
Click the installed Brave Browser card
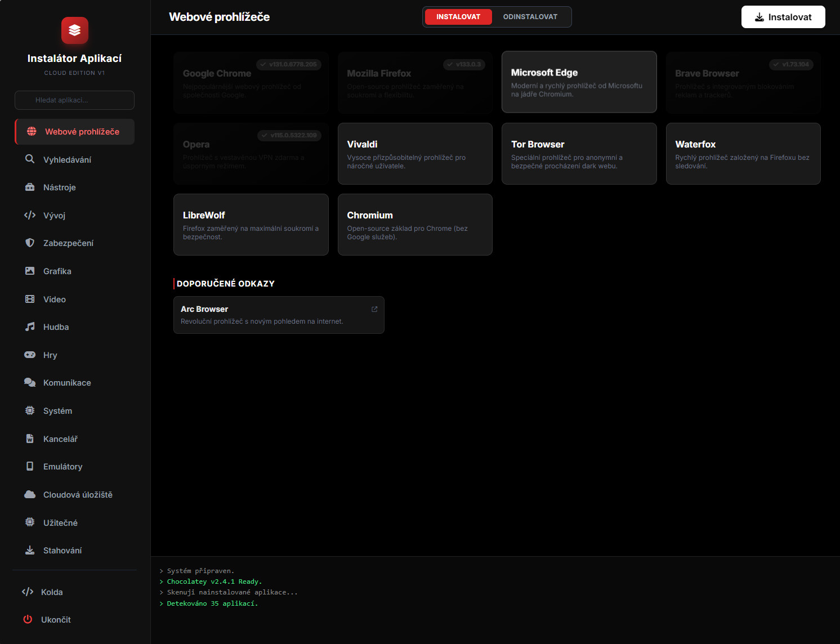coord(743,83)
